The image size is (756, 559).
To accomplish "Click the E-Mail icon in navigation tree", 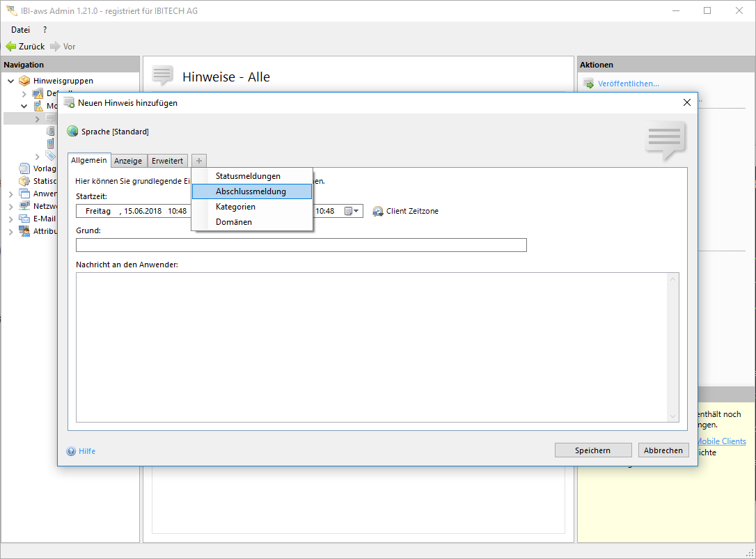I will (x=25, y=219).
